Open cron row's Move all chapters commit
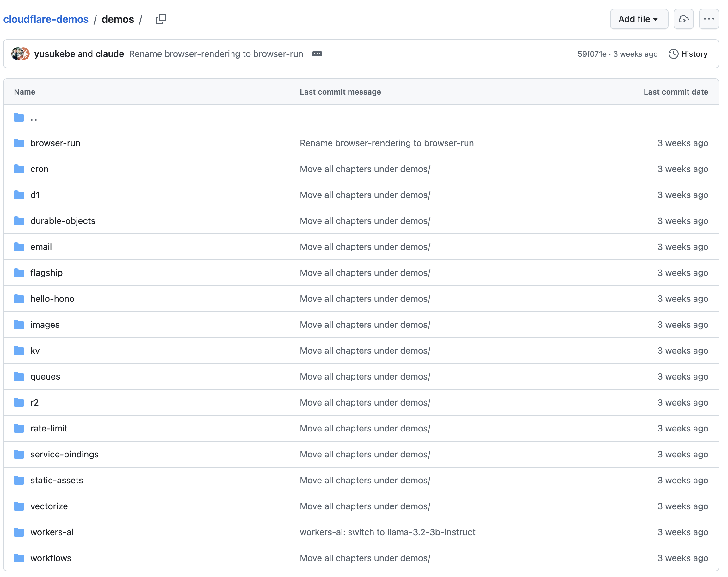Screen dimensions: 728x577 point(365,169)
